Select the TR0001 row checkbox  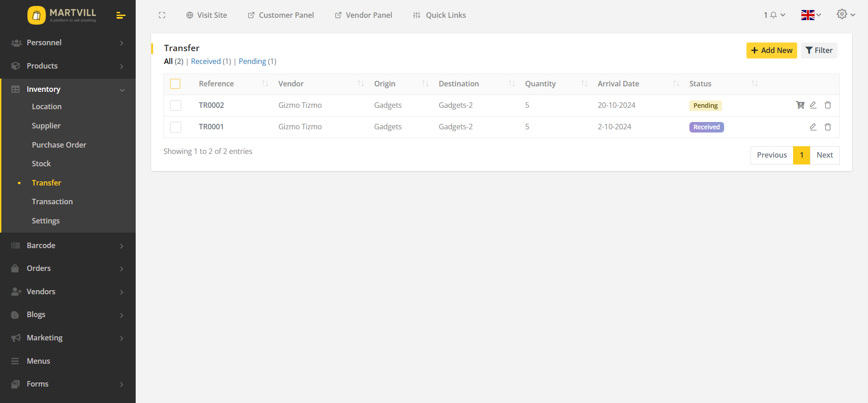[x=175, y=127]
